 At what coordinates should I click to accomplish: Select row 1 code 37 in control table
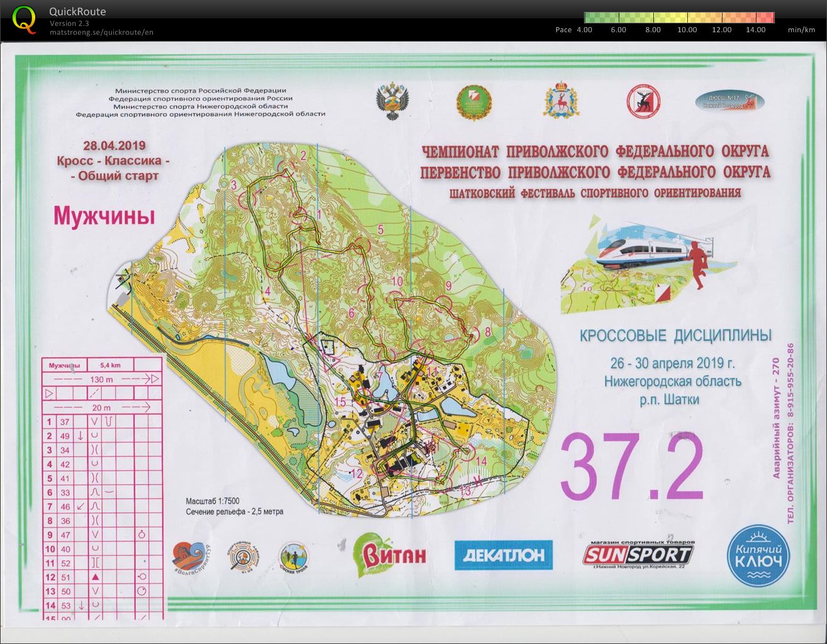tap(65, 422)
